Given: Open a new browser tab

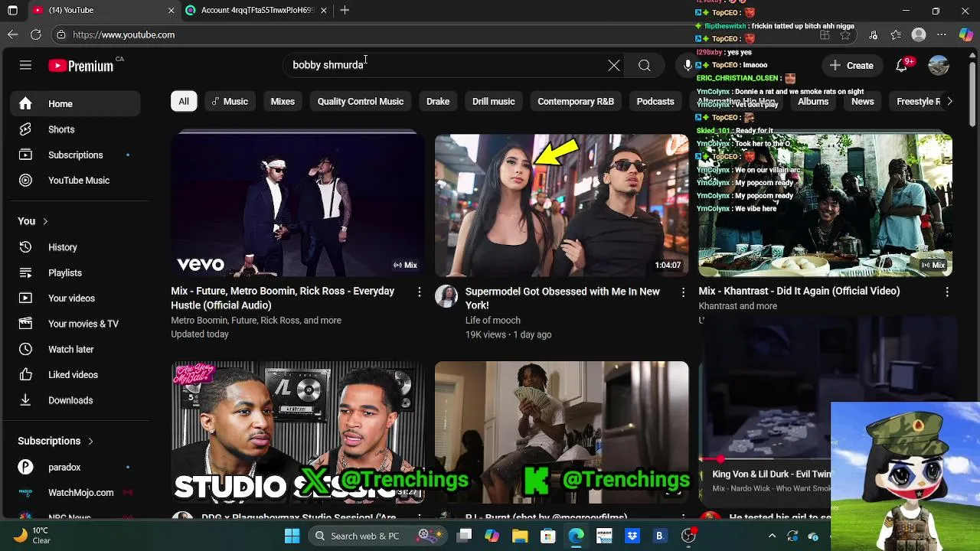Looking at the screenshot, I should click(x=345, y=10).
